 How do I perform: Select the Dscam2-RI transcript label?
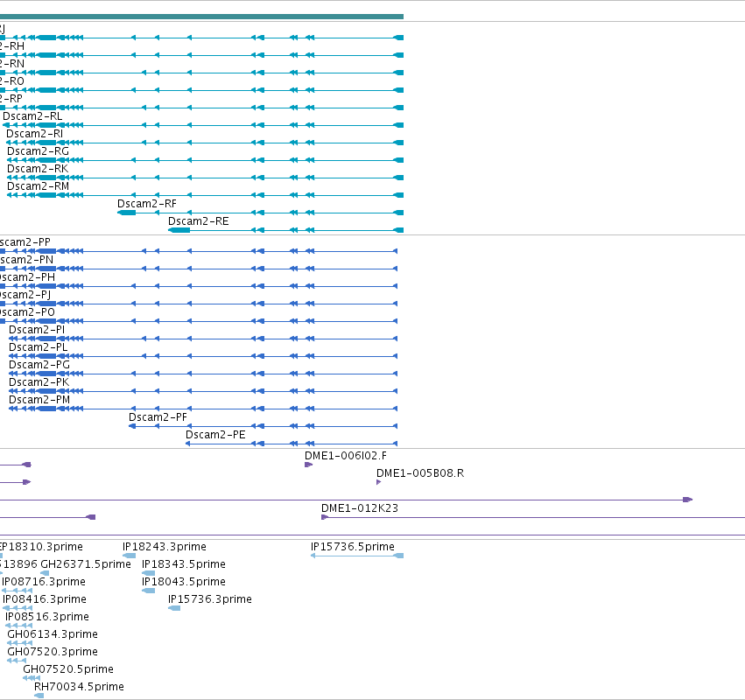(x=35, y=134)
